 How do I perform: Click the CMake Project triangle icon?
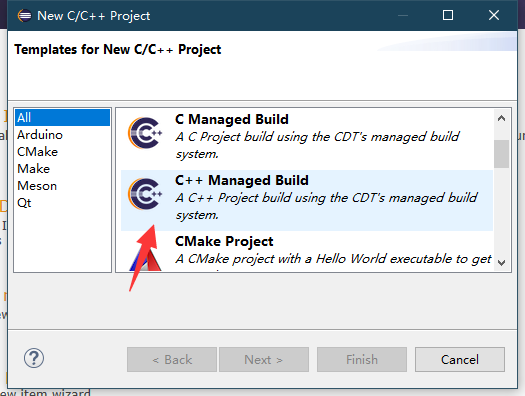(x=145, y=259)
